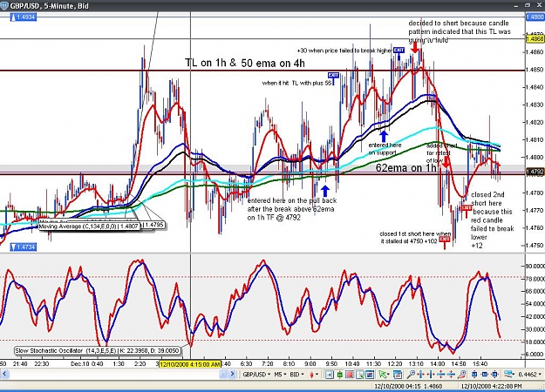Minimize the chart window
Image resolution: width=545 pixels, height=392 pixels.
click(x=517, y=5)
